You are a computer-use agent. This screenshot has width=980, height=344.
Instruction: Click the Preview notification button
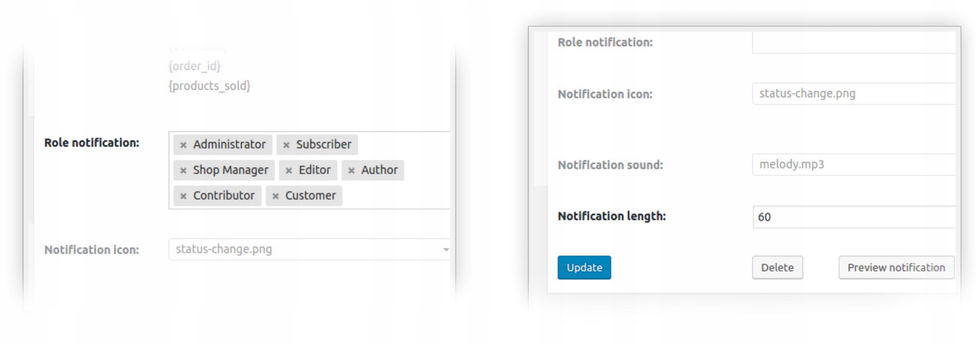pyautogui.click(x=896, y=267)
